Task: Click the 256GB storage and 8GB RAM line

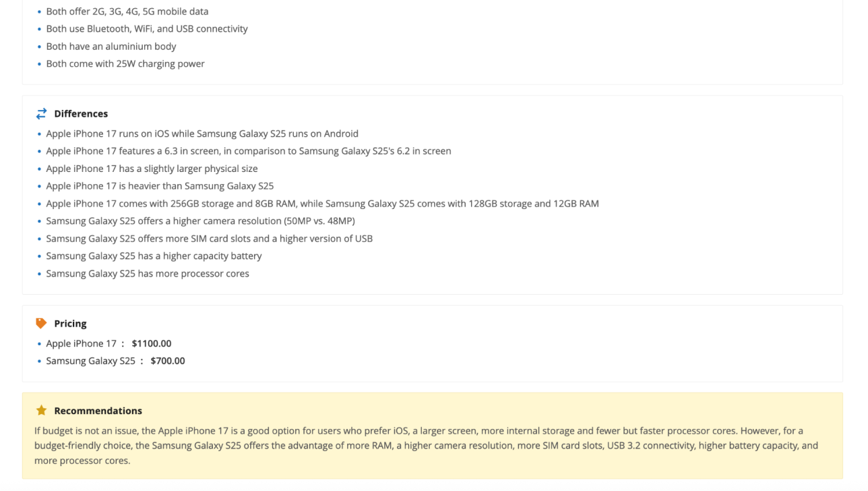Action: point(322,204)
